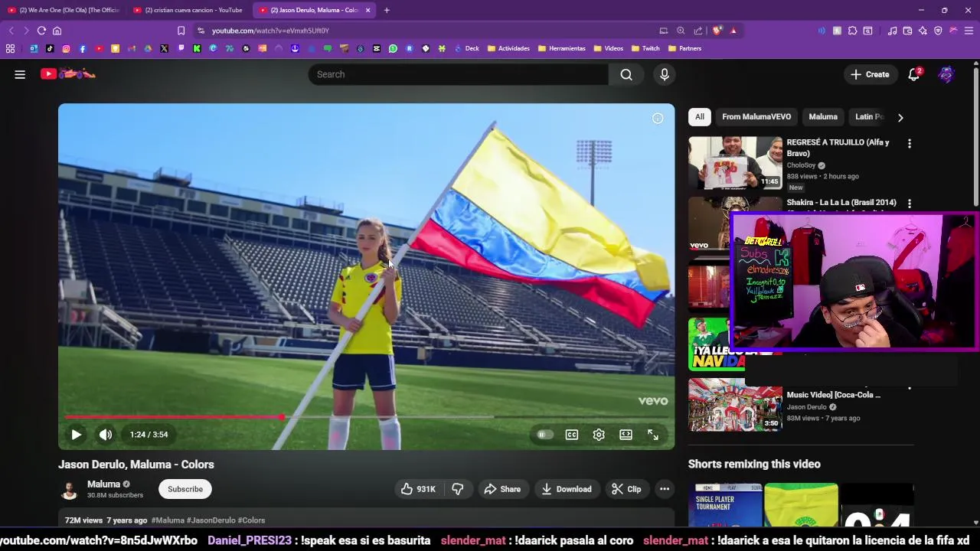Image resolution: width=980 pixels, height=551 pixels.
Task: Go to browser home page
Action: (57, 31)
